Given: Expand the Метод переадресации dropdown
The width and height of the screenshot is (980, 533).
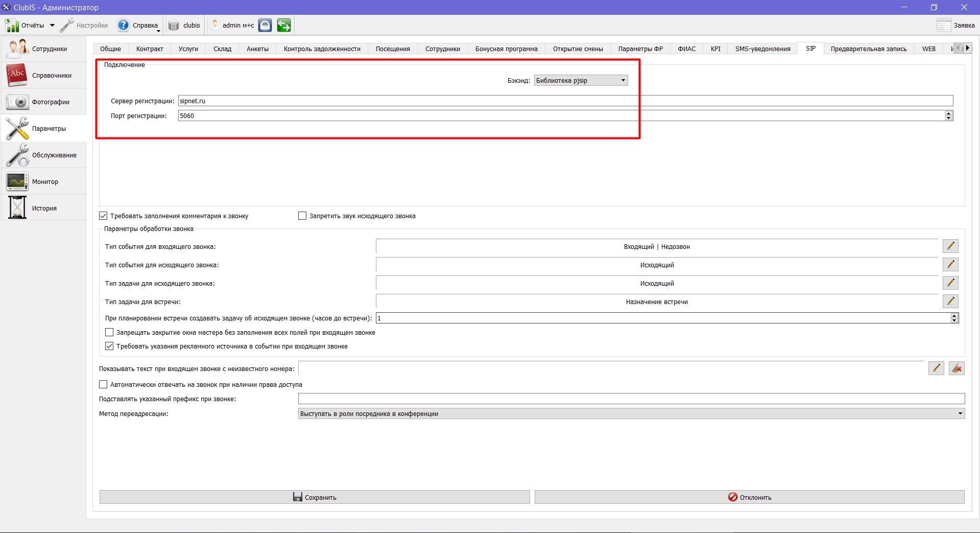Looking at the screenshot, I should coord(631,413).
